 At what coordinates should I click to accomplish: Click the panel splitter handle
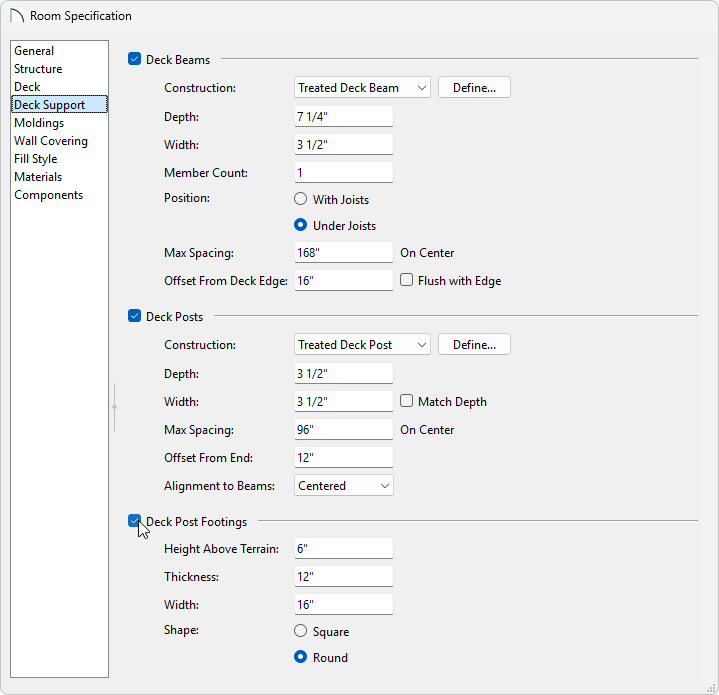(x=114, y=407)
